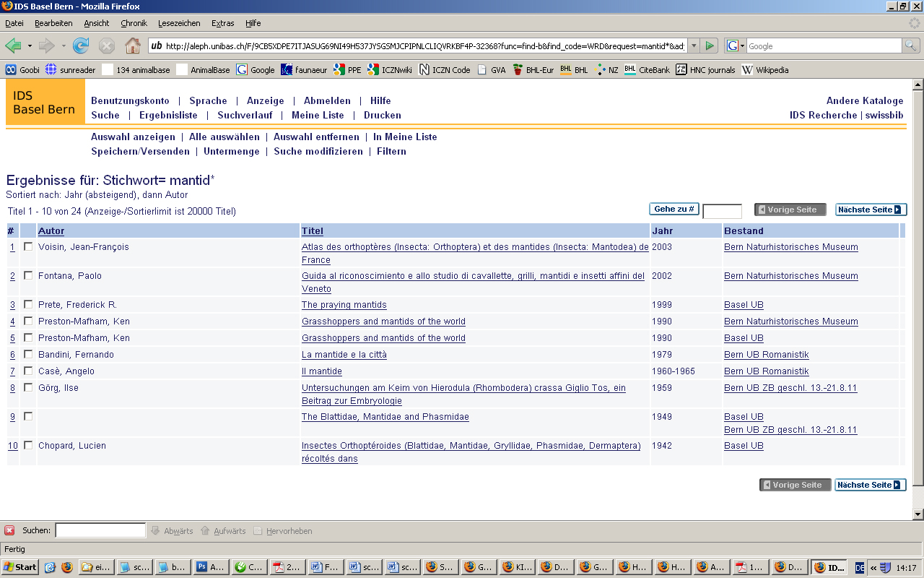Tick the checkbox for Chopard, Lucien
924x578 pixels.
pos(28,446)
